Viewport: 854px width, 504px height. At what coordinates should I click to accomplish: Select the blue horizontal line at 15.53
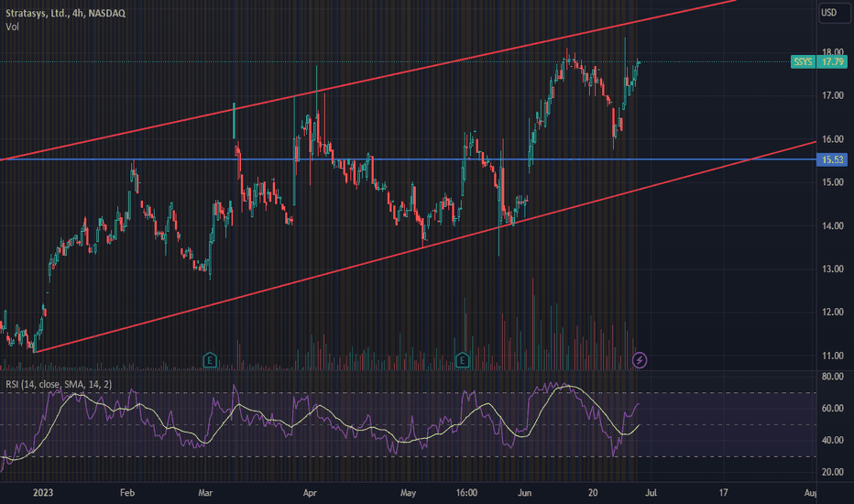coord(409,159)
